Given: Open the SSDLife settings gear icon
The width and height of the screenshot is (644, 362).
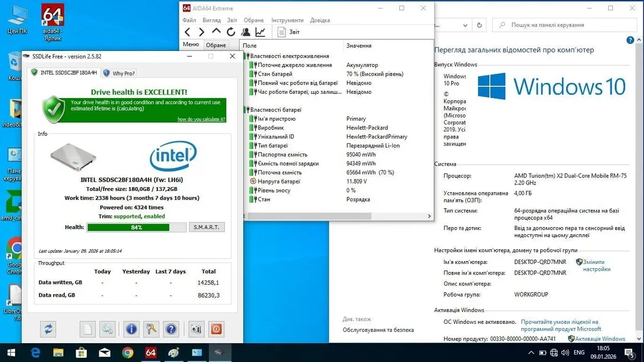Looking at the screenshot, I should tap(107, 328).
